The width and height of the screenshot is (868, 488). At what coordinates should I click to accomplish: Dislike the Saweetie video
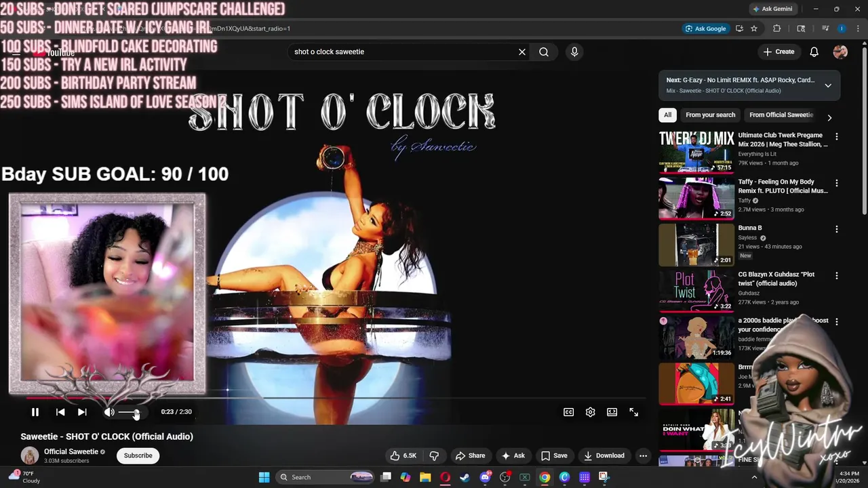pyautogui.click(x=435, y=455)
